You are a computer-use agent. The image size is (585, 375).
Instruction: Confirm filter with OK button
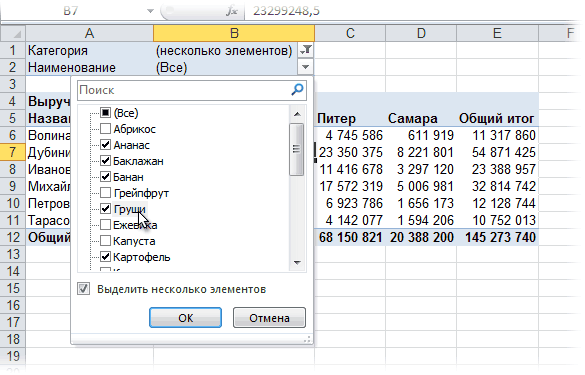185,318
